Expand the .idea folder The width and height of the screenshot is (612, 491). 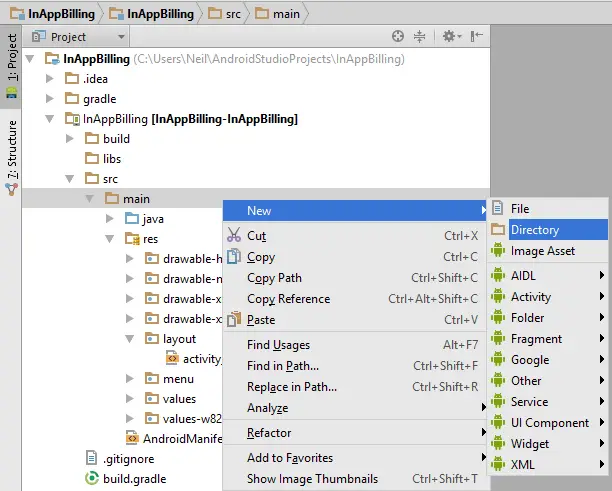click(x=50, y=78)
